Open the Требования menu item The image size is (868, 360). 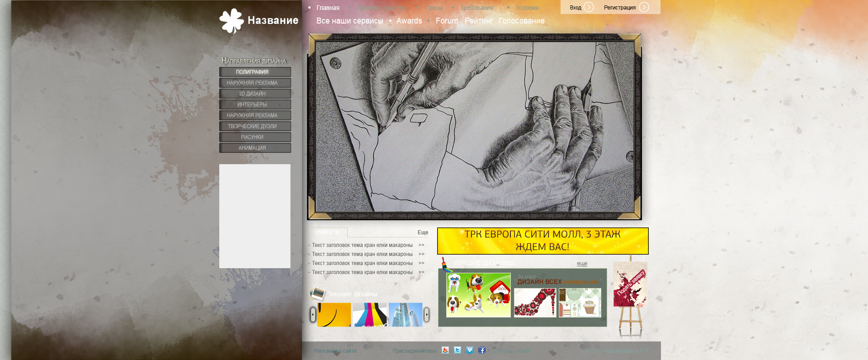(x=476, y=8)
